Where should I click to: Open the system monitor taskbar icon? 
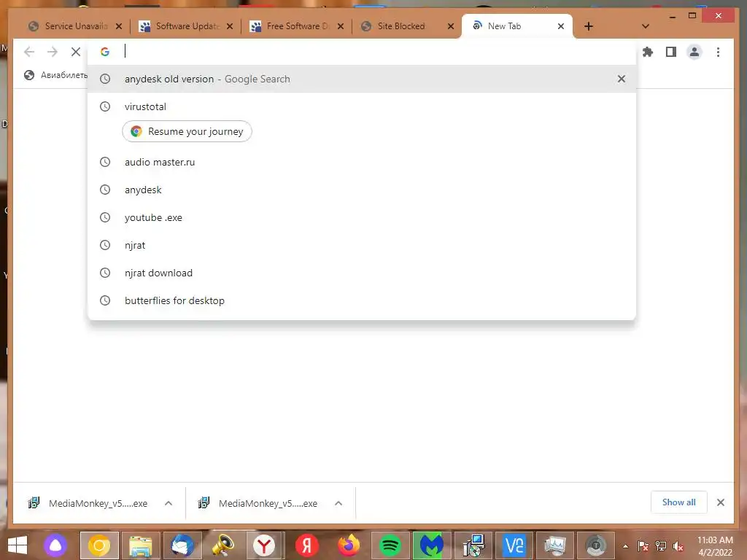555,545
